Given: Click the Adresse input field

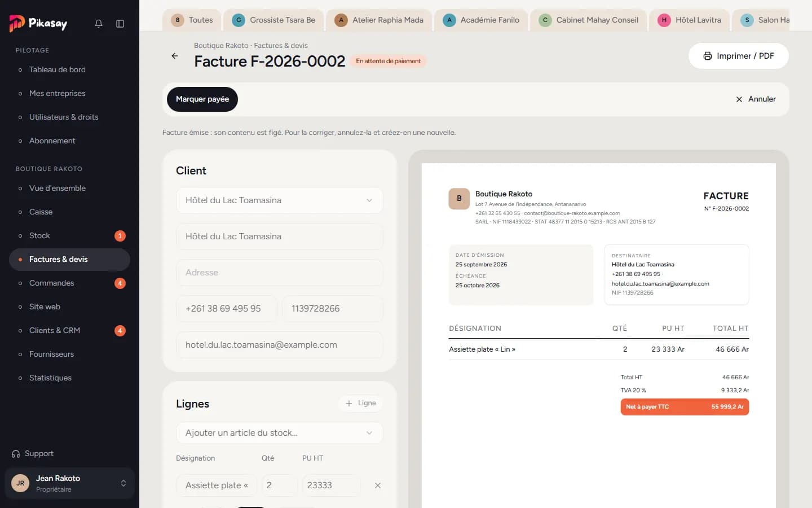Looking at the screenshot, I should pos(280,273).
